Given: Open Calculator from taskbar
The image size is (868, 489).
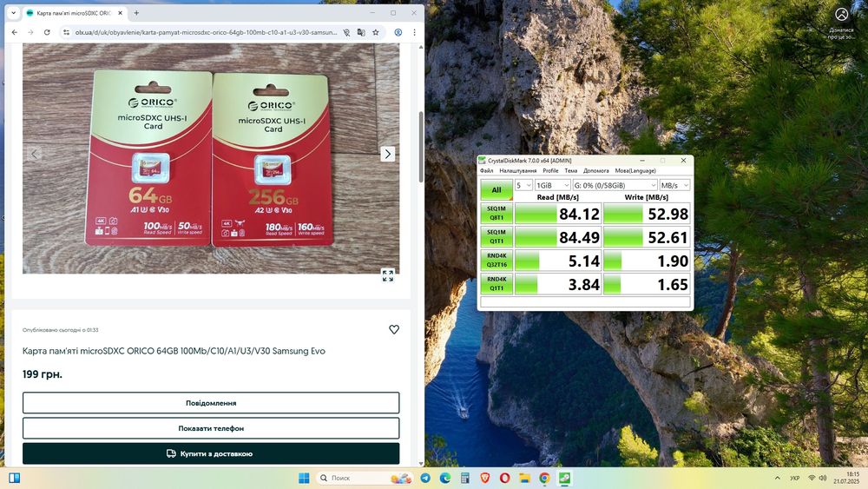Looking at the screenshot, I should [465, 478].
